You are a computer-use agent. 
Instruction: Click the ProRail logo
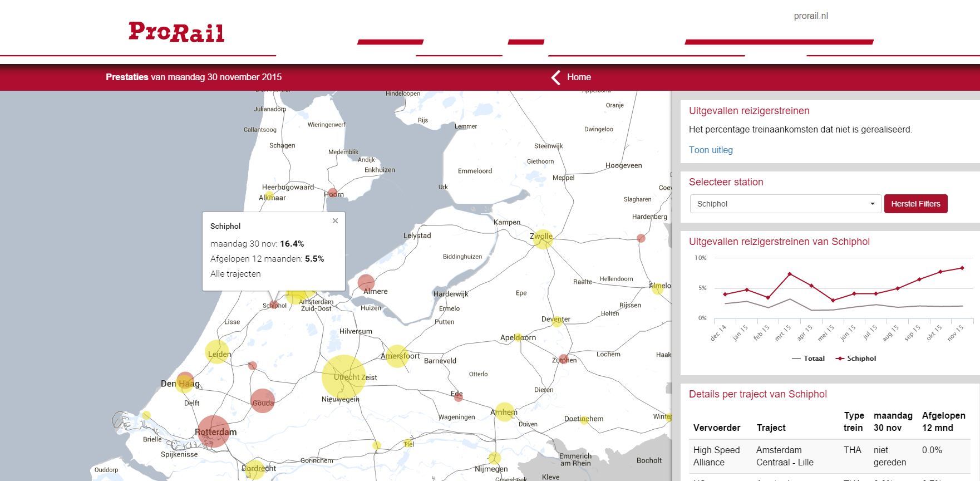pos(176,32)
